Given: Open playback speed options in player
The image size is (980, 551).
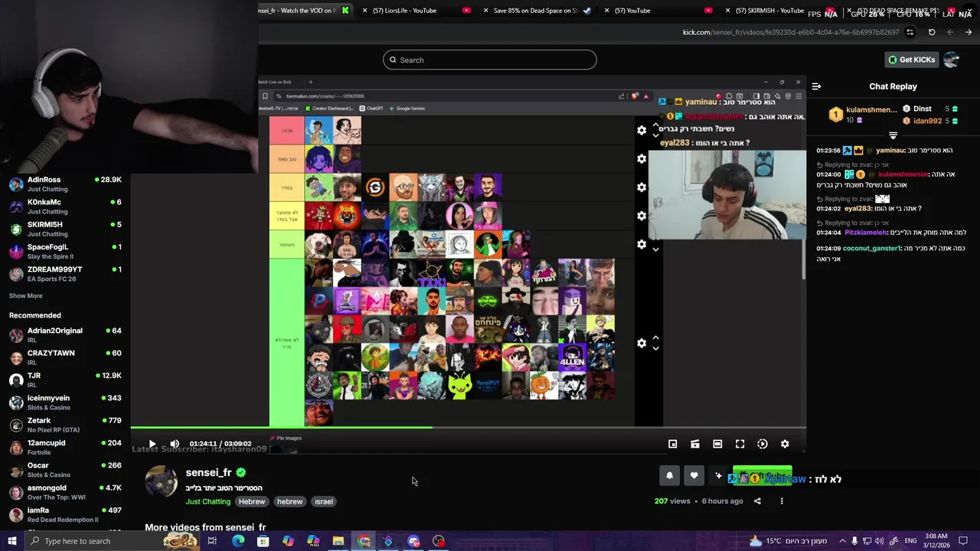Looking at the screenshot, I should pyautogui.click(x=763, y=444).
